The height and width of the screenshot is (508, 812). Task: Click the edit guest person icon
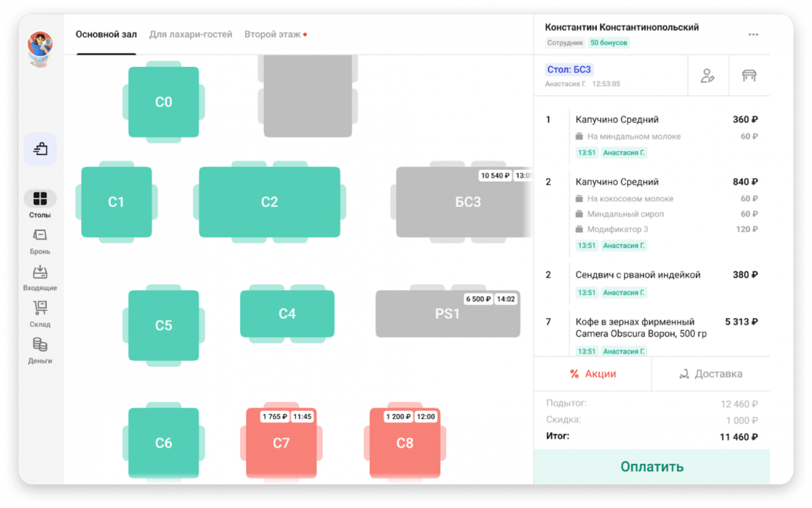[708, 76]
